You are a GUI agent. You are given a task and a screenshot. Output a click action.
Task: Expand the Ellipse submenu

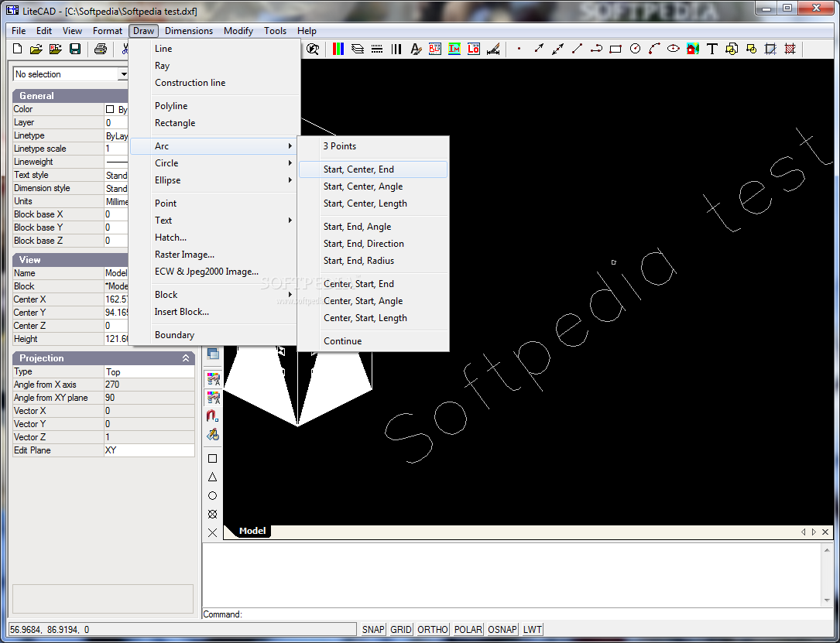214,180
